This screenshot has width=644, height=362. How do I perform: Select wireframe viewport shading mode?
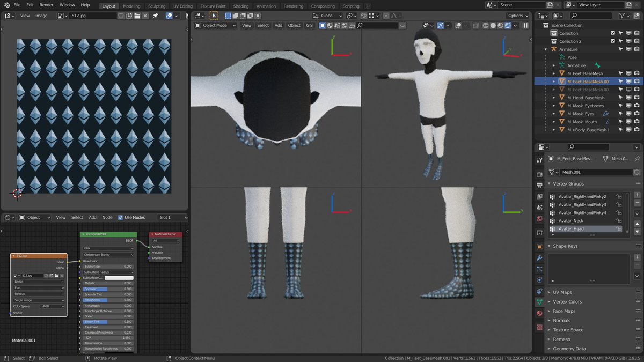pos(486,25)
